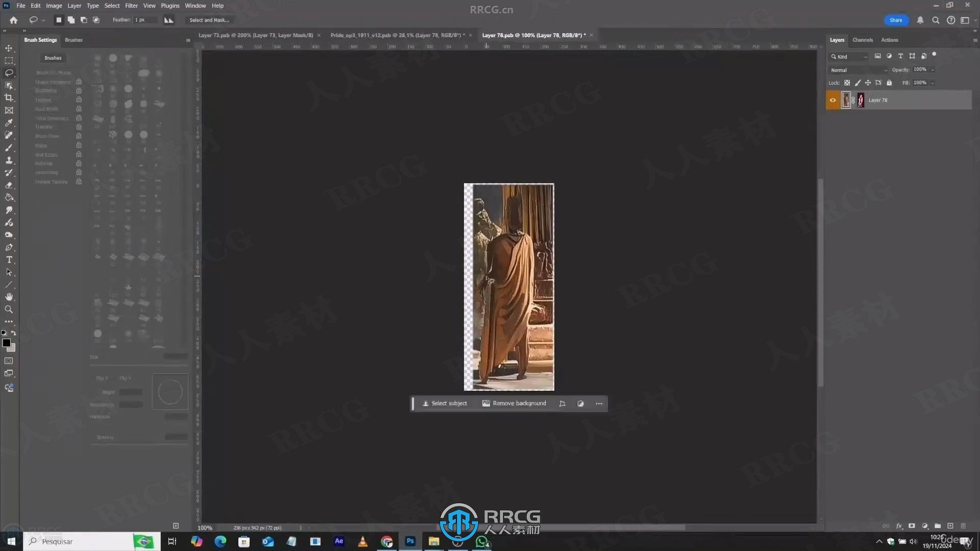Select the Eraser tool
The height and width of the screenshot is (551, 980).
pyautogui.click(x=9, y=185)
